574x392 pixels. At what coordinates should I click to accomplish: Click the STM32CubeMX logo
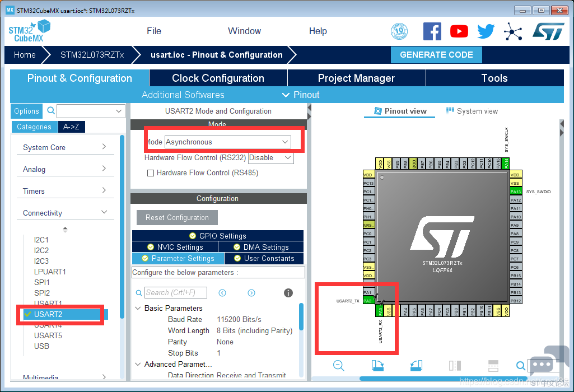(29, 31)
